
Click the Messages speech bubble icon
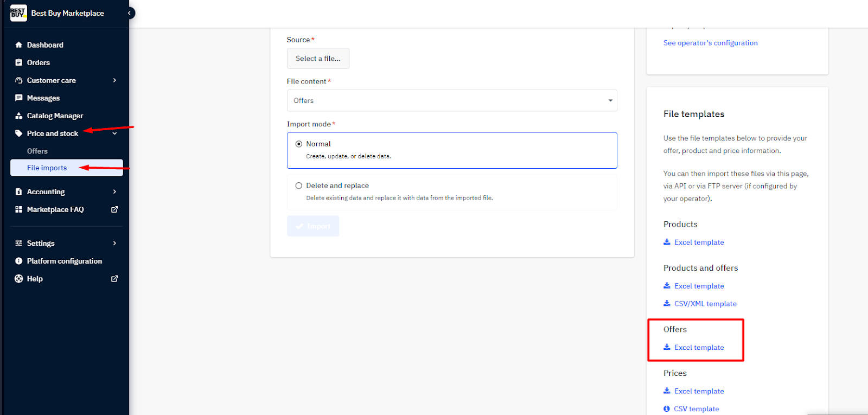pos(19,98)
